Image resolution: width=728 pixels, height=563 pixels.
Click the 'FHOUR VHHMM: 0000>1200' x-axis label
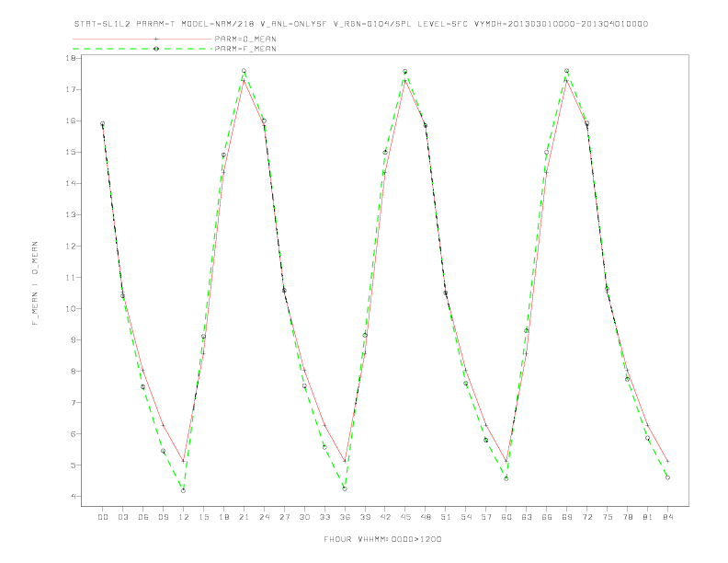coord(382,539)
